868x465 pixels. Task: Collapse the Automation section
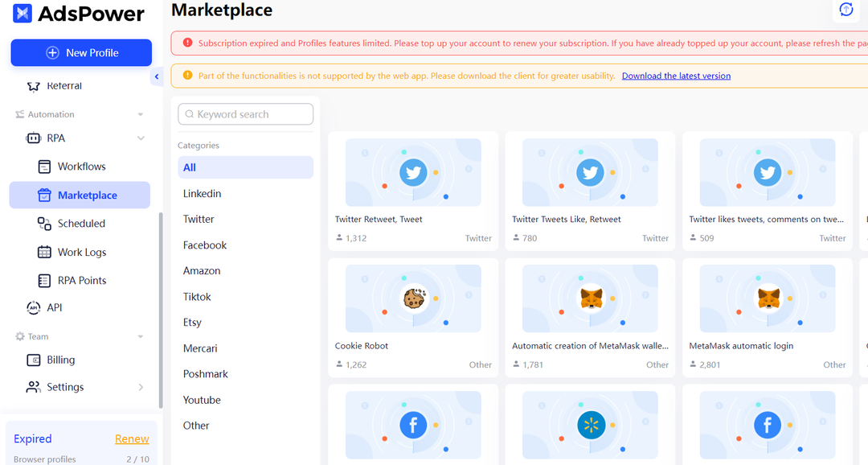coord(141,114)
